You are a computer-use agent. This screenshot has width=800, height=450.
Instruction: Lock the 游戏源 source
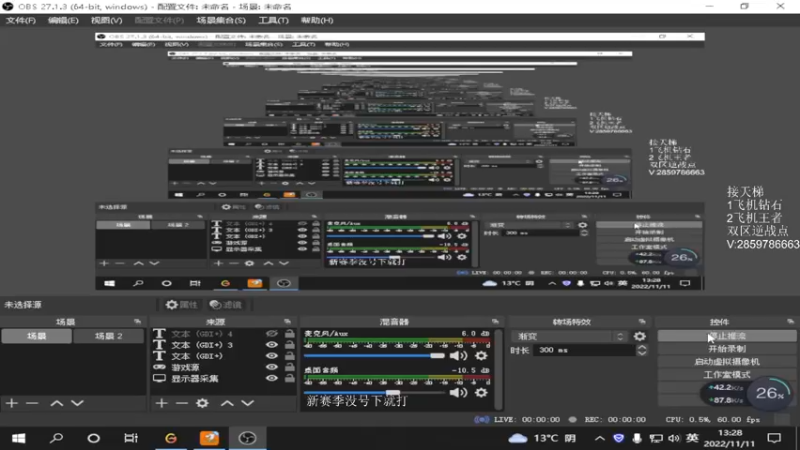tap(289, 367)
